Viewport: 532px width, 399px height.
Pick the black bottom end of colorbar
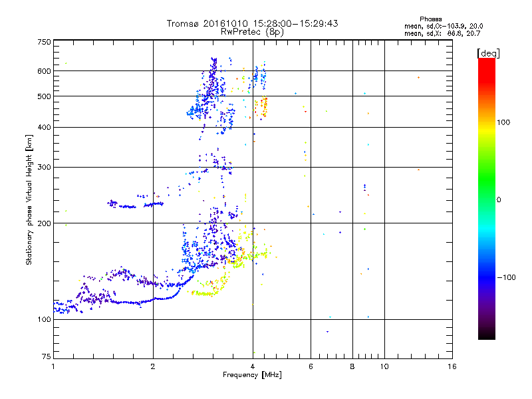click(x=487, y=336)
